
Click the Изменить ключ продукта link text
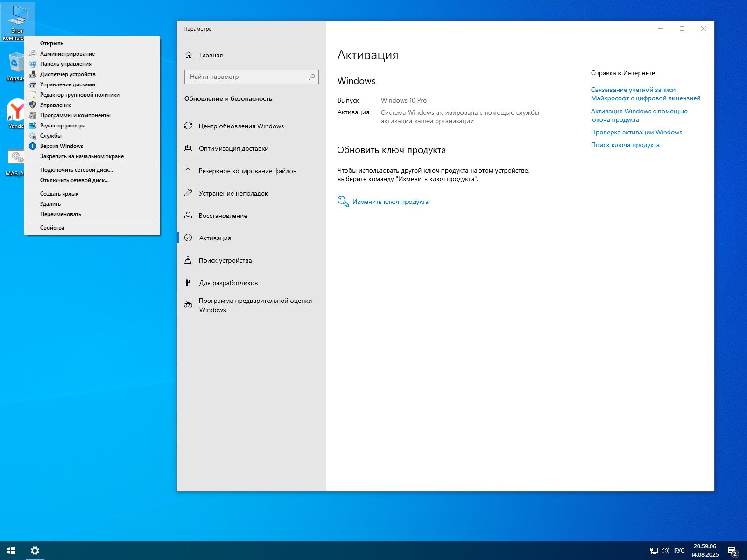coord(390,202)
